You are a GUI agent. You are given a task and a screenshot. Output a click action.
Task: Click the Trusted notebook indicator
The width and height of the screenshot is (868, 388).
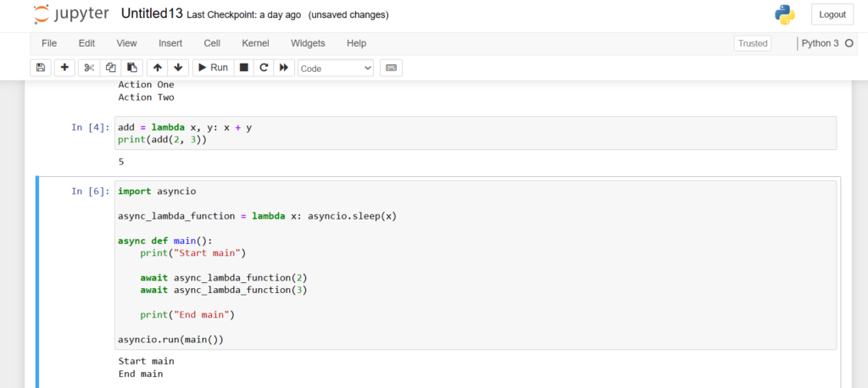point(753,43)
